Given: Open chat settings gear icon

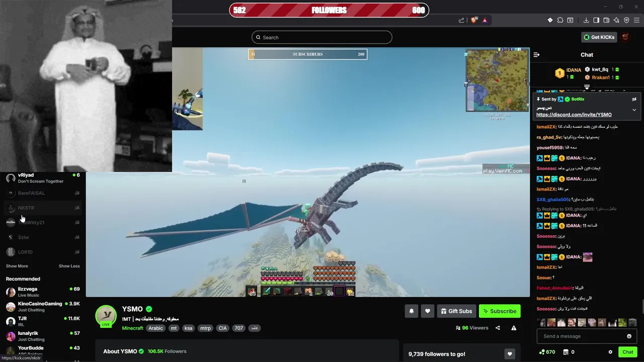Looking at the screenshot, I should pos(610,352).
